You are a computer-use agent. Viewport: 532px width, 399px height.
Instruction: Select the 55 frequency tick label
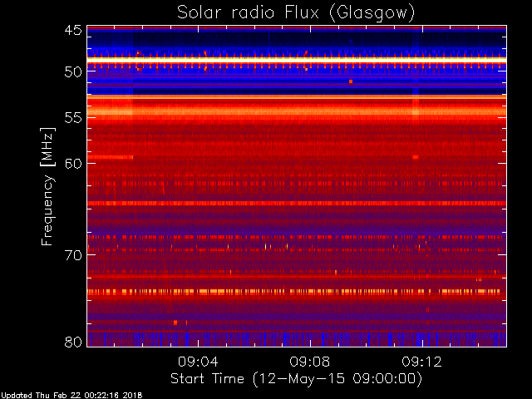(73, 118)
